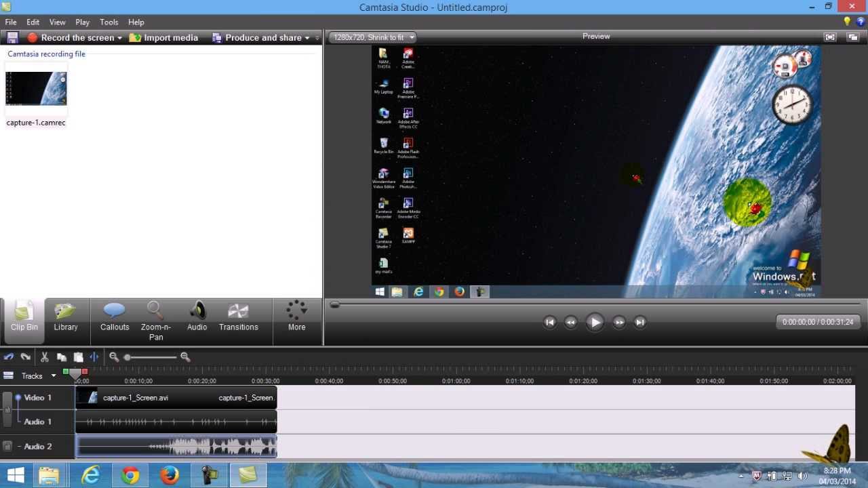This screenshot has width=868, height=488.
Task: Open the Zoom-n-Pan tab
Action: (x=156, y=321)
